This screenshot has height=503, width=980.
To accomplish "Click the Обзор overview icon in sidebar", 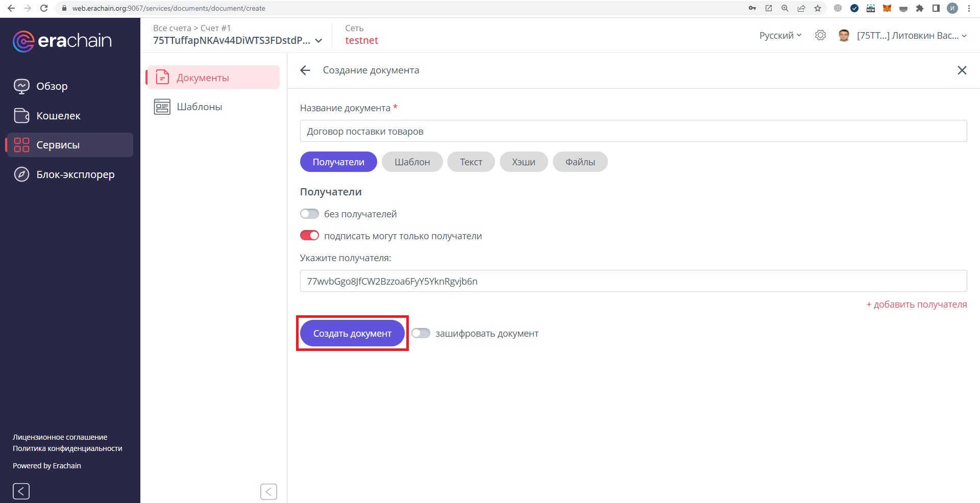I will pos(21,86).
